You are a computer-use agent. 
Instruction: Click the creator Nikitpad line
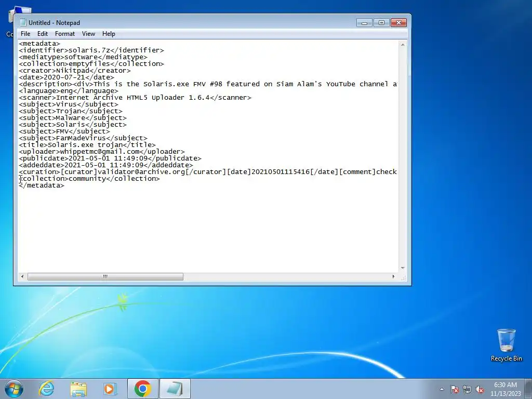click(x=75, y=71)
